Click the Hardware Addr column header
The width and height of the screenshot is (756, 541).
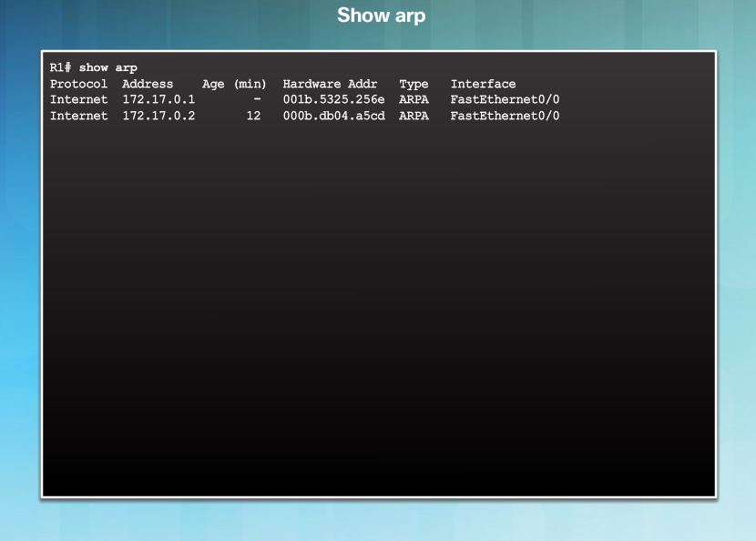pyautogui.click(x=330, y=83)
